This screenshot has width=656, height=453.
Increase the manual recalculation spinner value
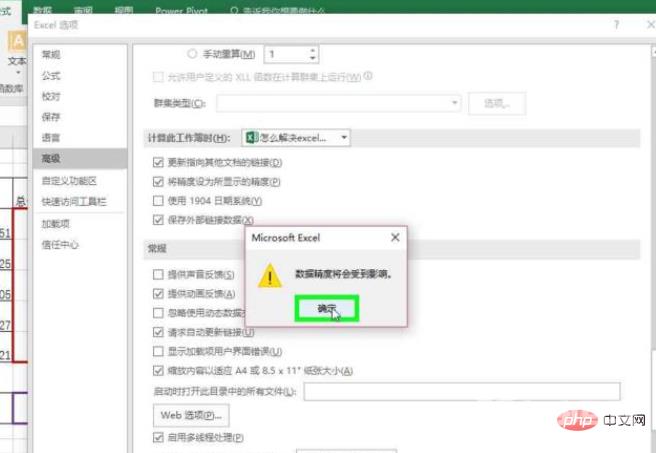[313, 50]
